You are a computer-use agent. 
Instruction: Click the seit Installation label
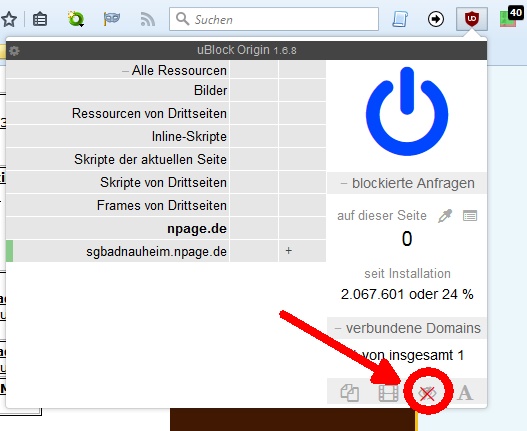coord(407,274)
